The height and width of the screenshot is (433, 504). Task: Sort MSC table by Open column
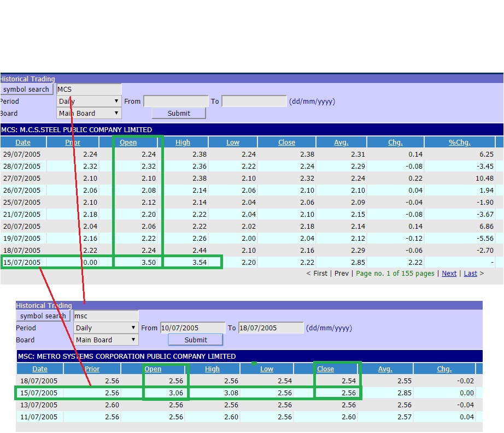point(153,369)
